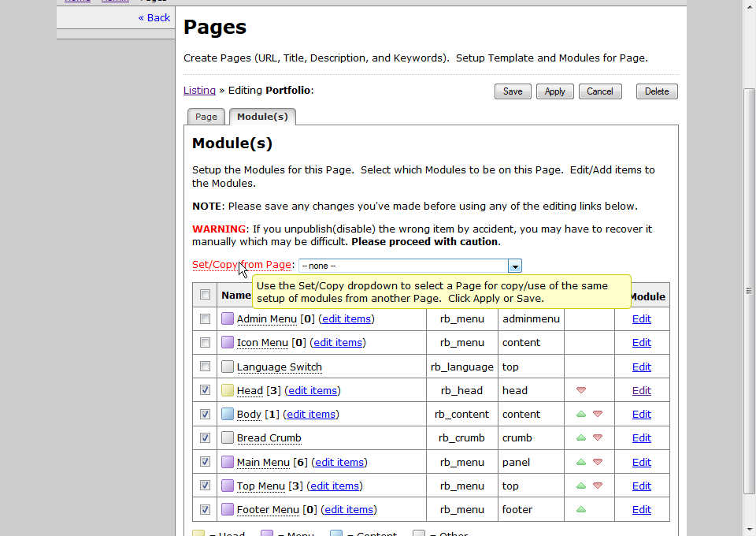The width and height of the screenshot is (756, 536).
Task: Click the blue icon beside Body
Action: tap(228, 414)
